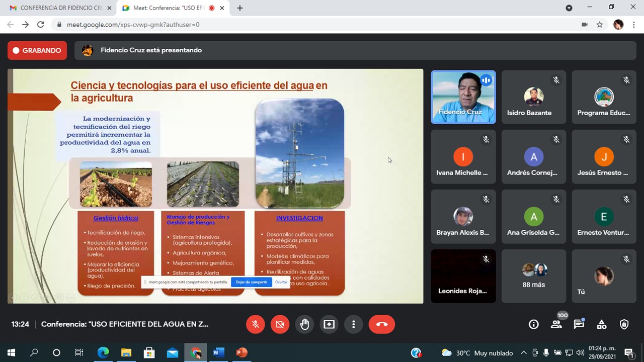
Task: Click the present now screen icon
Action: pos(329,324)
